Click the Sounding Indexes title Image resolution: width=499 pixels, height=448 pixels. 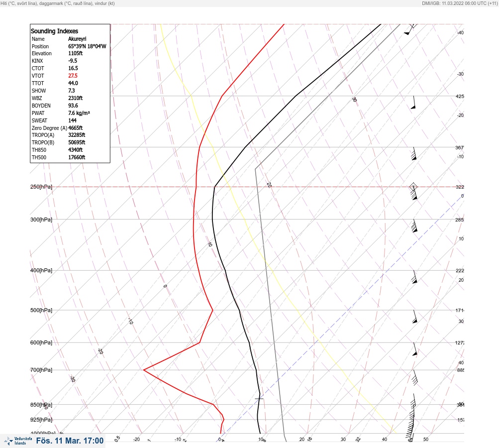coord(54,31)
